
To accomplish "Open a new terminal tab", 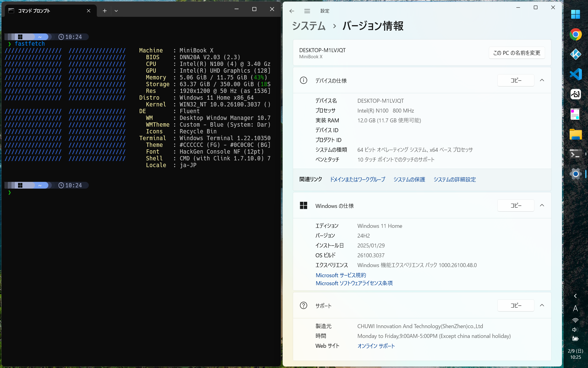I will 104,11.
